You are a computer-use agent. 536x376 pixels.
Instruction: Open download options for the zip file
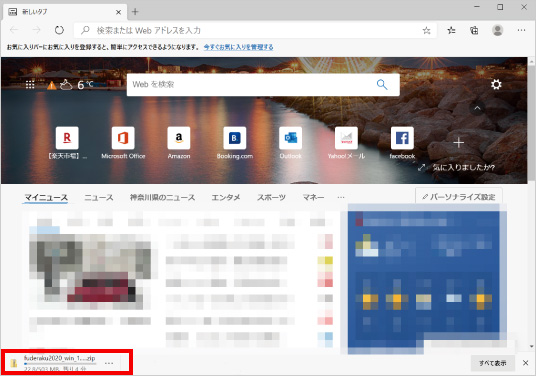[109, 363]
